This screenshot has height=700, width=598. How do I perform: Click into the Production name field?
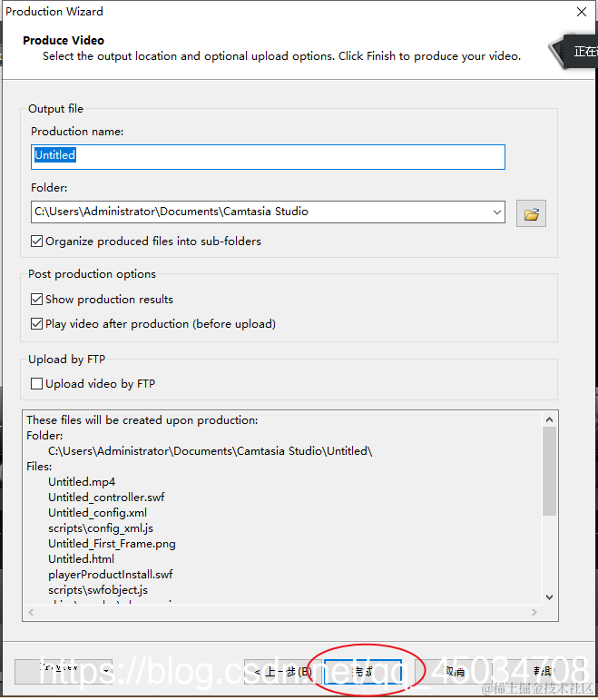pyautogui.click(x=268, y=157)
